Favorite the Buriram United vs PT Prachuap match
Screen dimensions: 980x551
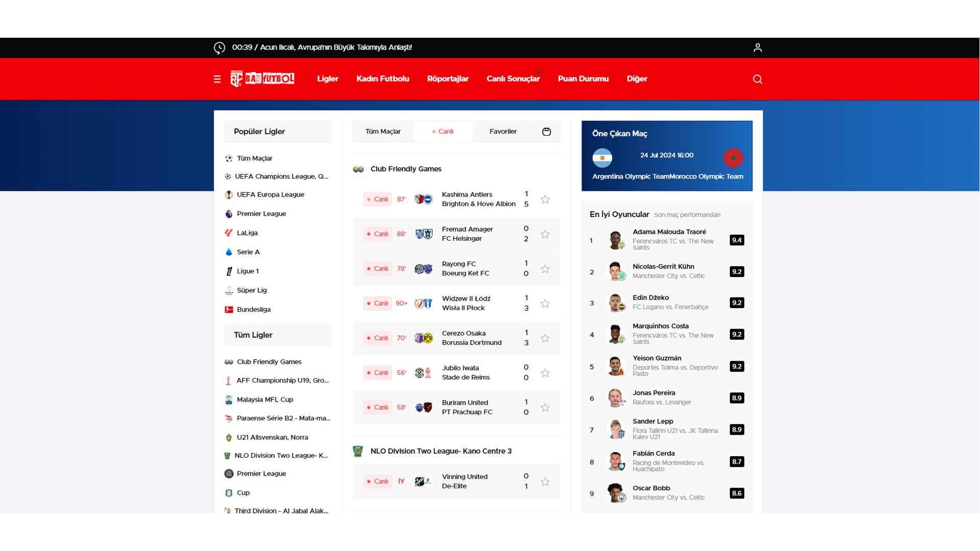[545, 408]
